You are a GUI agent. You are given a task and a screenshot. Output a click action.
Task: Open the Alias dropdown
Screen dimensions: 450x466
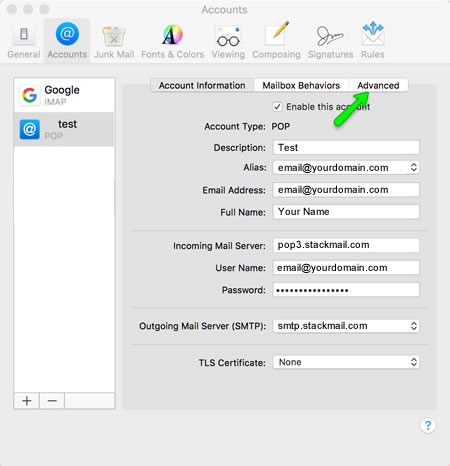pos(346,167)
